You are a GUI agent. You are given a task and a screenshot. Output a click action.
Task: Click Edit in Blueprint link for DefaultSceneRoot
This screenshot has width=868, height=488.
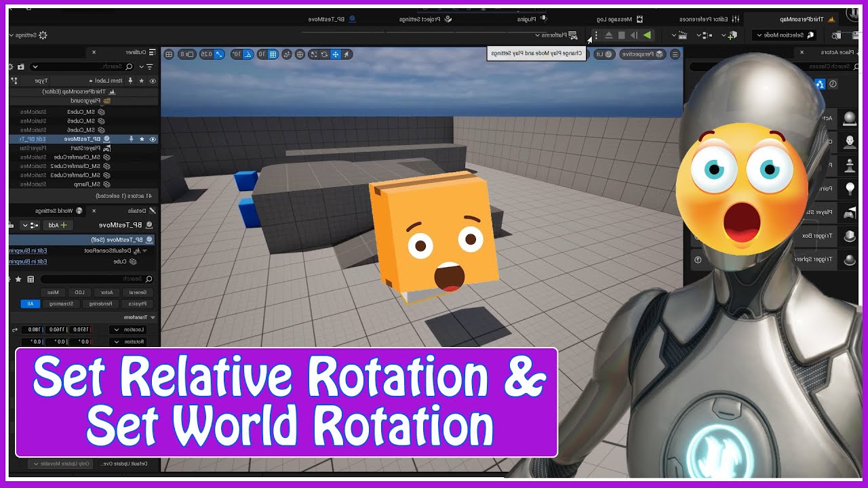[28, 251]
